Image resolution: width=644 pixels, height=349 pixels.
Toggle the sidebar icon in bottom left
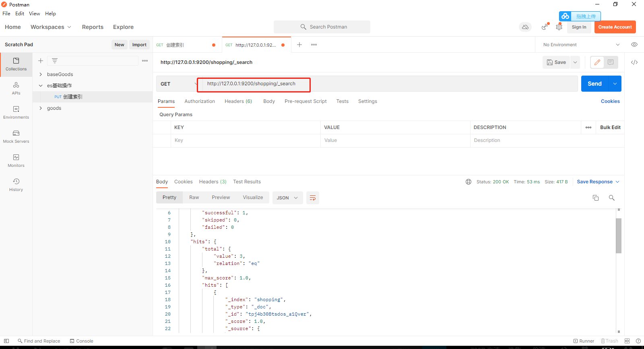tap(6, 341)
